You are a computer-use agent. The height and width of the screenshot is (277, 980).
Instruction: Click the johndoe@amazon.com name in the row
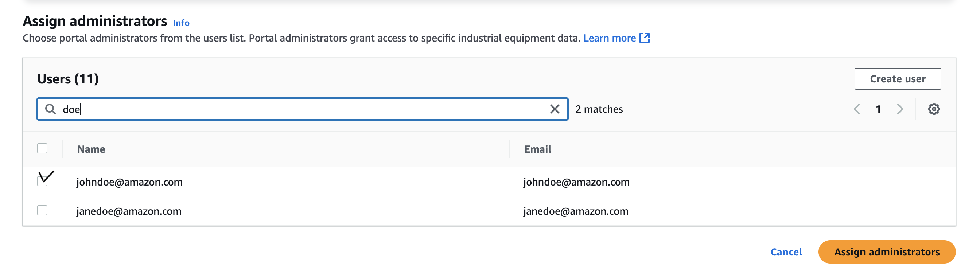click(x=129, y=182)
